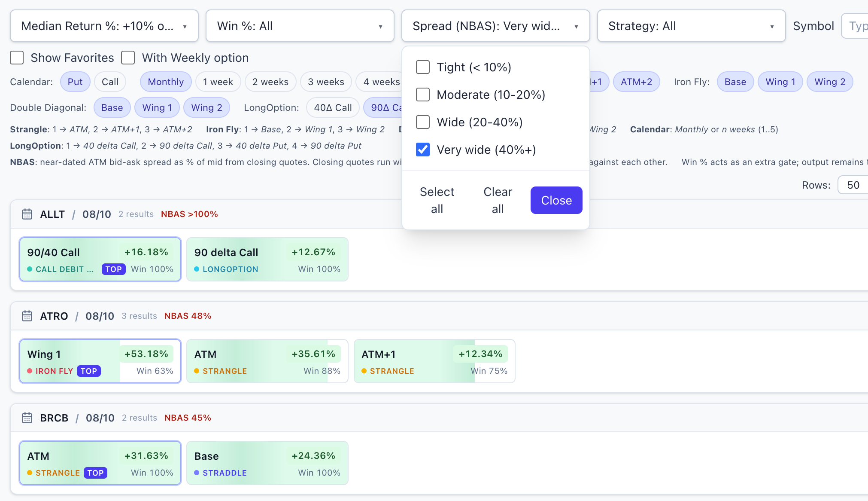Click the blue dot beside LONGOPTION label
Screen dimensions: 868x501
click(197, 269)
